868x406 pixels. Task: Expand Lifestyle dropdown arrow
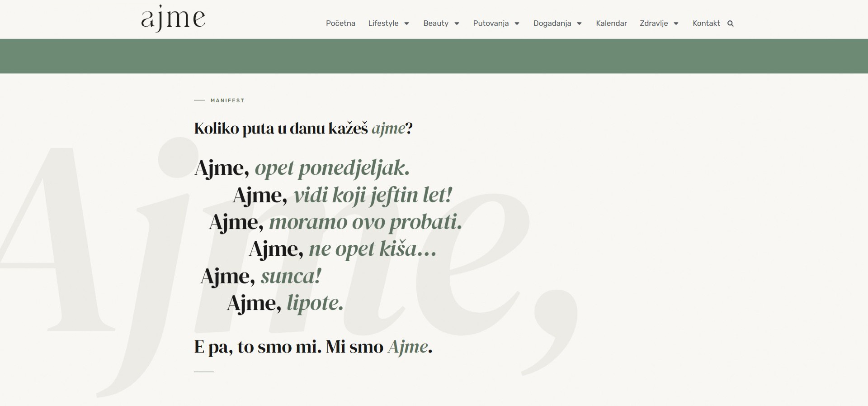click(406, 24)
